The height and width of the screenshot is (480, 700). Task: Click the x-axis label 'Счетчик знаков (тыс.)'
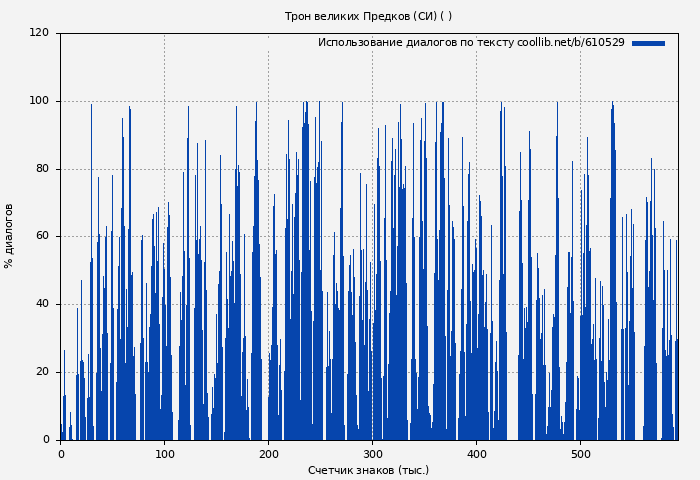point(368,470)
